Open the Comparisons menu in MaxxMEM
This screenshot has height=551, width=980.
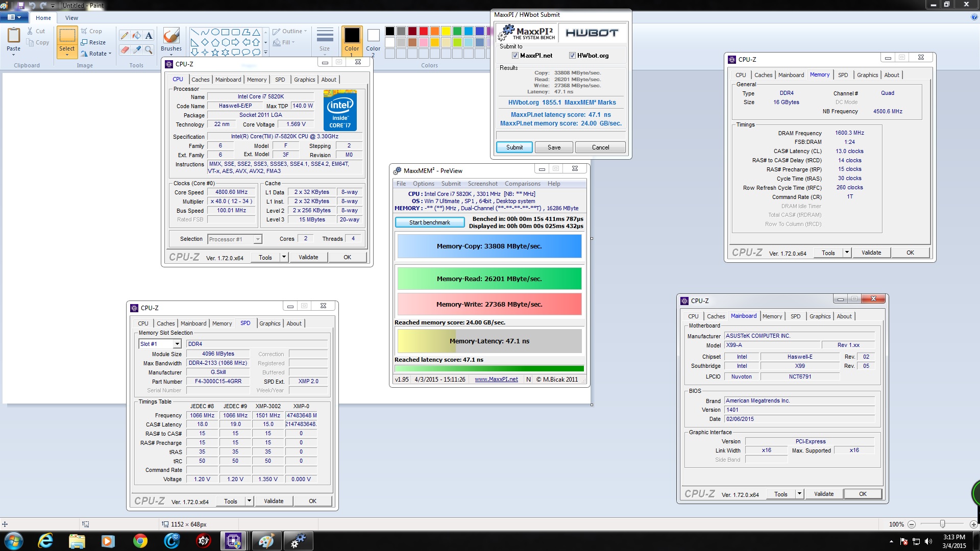pos(522,184)
